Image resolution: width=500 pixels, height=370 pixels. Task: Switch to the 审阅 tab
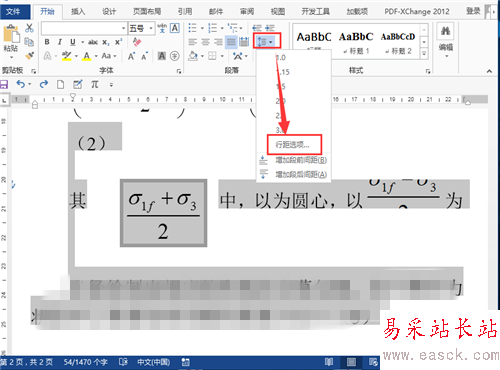(x=247, y=12)
